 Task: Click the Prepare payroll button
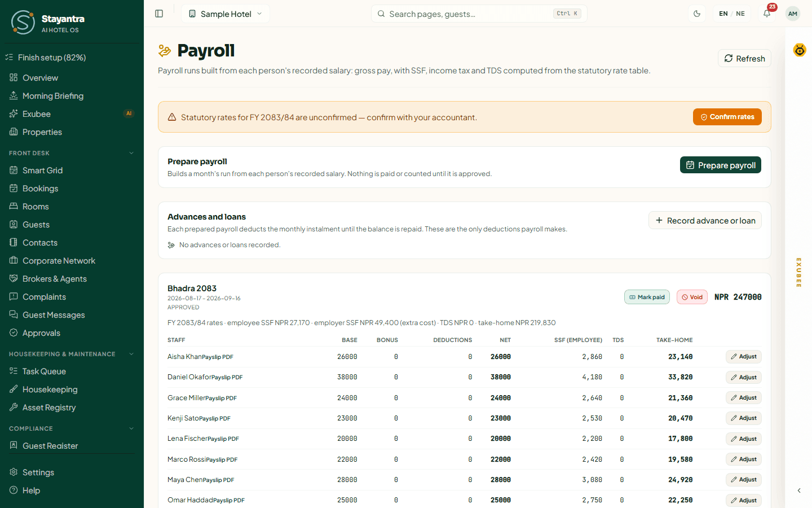(x=721, y=165)
